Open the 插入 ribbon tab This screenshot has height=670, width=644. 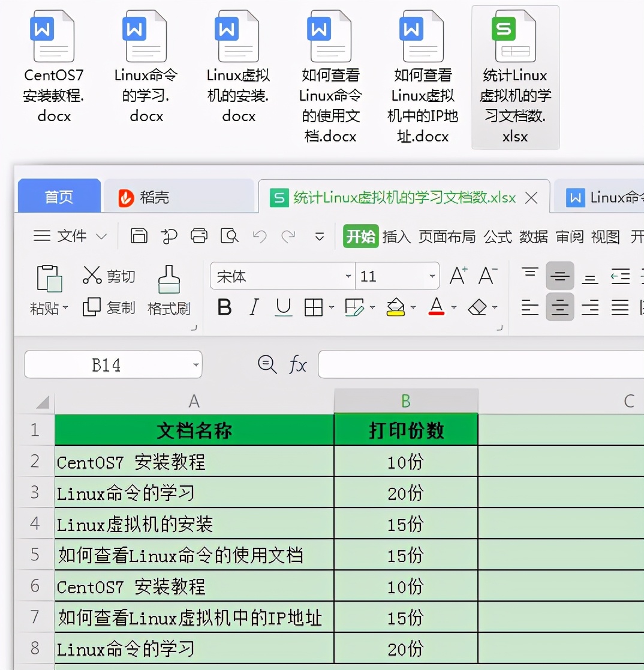pyautogui.click(x=396, y=236)
